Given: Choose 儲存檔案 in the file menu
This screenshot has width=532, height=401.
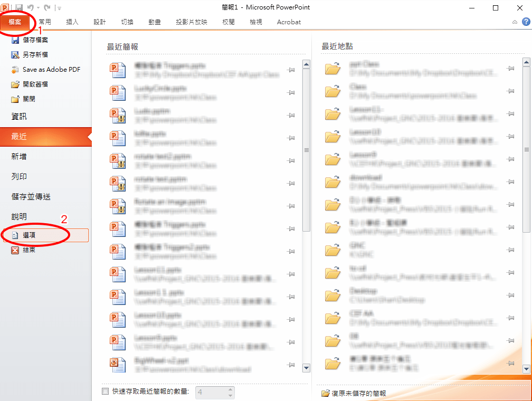Looking at the screenshot, I should coord(30,40).
